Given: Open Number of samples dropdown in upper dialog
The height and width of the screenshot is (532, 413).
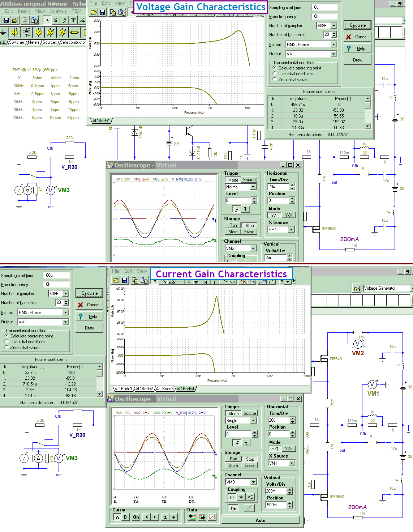Looking at the screenshot, I should pyautogui.click(x=334, y=26).
